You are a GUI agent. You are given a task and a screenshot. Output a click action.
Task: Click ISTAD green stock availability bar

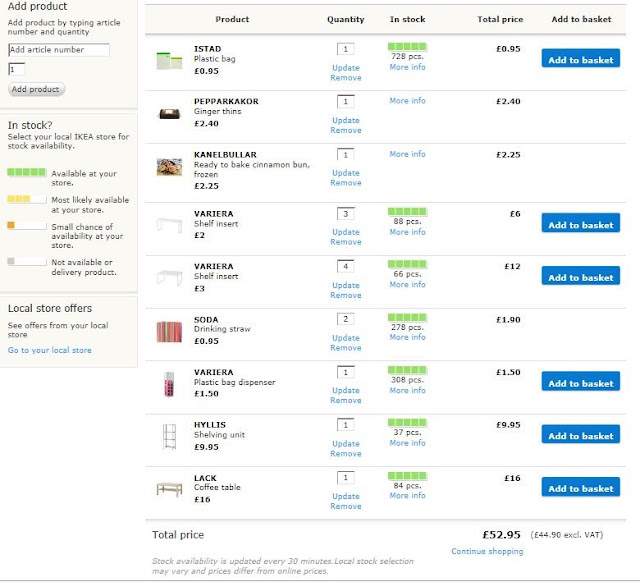point(407,47)
